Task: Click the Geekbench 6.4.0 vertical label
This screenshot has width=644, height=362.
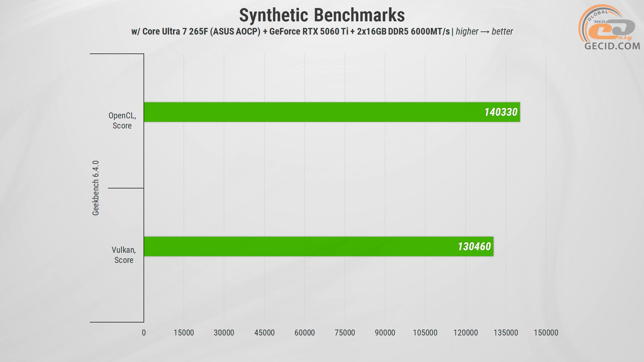Action: tap(96, 188)
